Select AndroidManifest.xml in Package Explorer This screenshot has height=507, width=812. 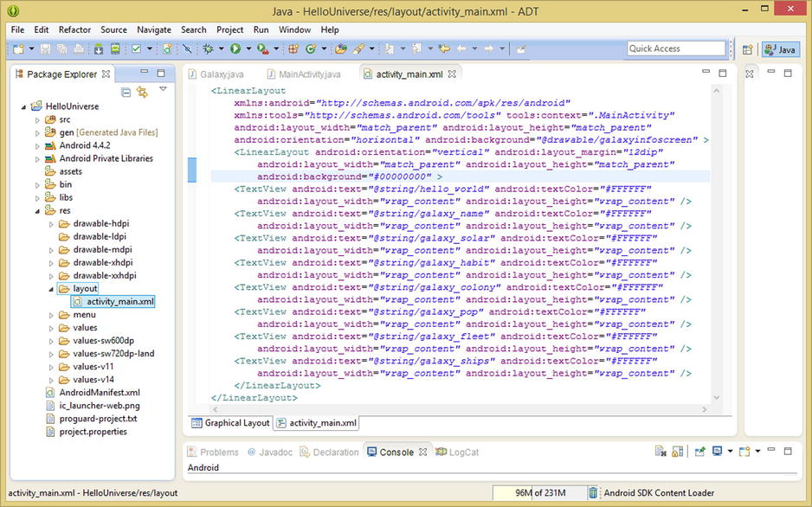click(99, 392)
